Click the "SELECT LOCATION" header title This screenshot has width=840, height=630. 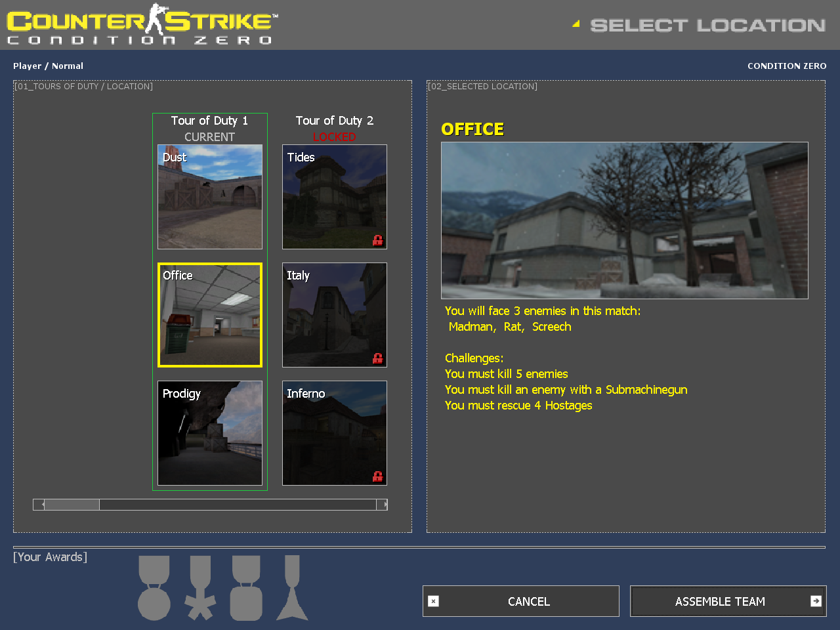(x=708, y=26)
